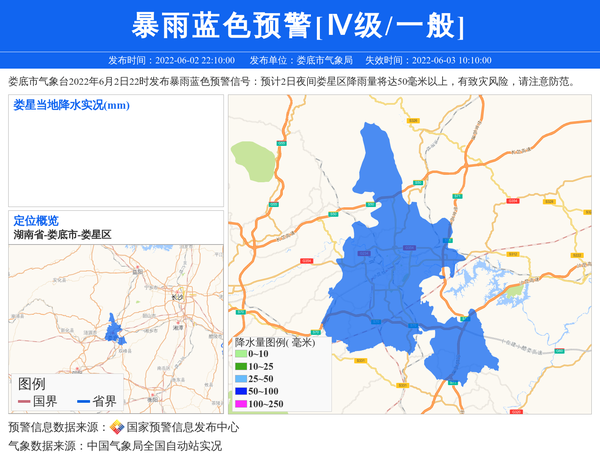Select the 25~50 light blue rainfall swatch
Viewport: 600px width, 471px height.
[240, 379]
